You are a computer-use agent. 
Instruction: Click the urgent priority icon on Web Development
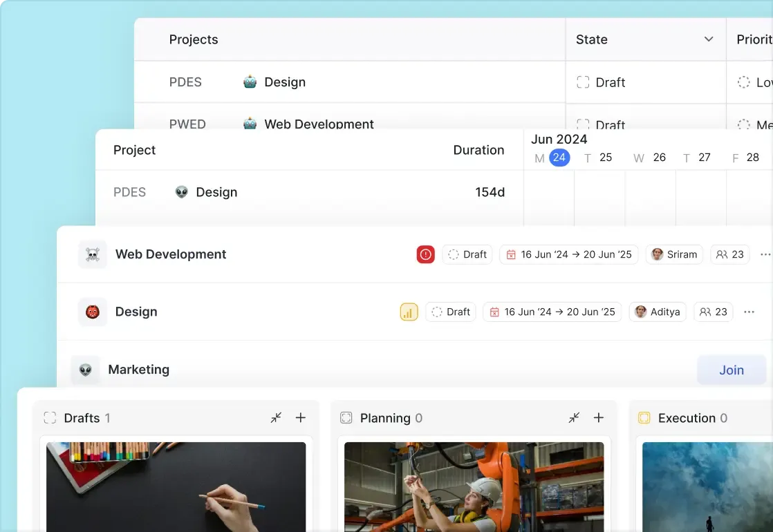(425, 254)
